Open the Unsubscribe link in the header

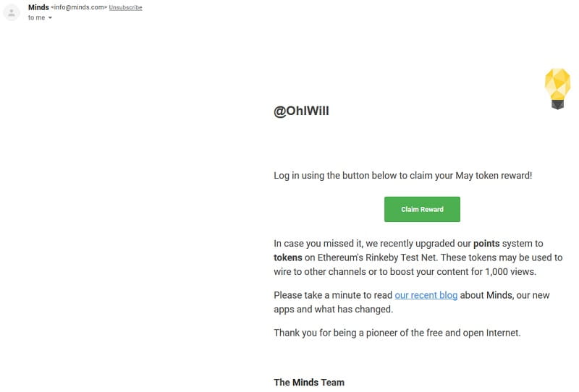tap(125, 7)
